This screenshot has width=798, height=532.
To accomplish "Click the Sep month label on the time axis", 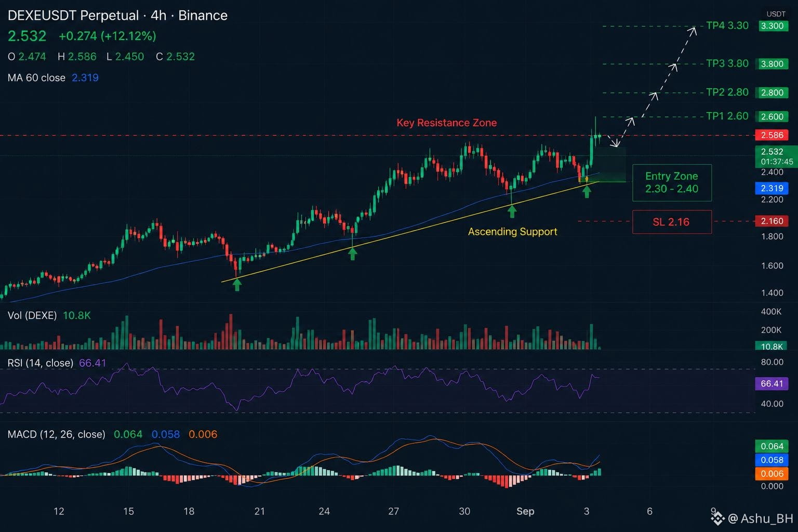I will click(525, 511).
